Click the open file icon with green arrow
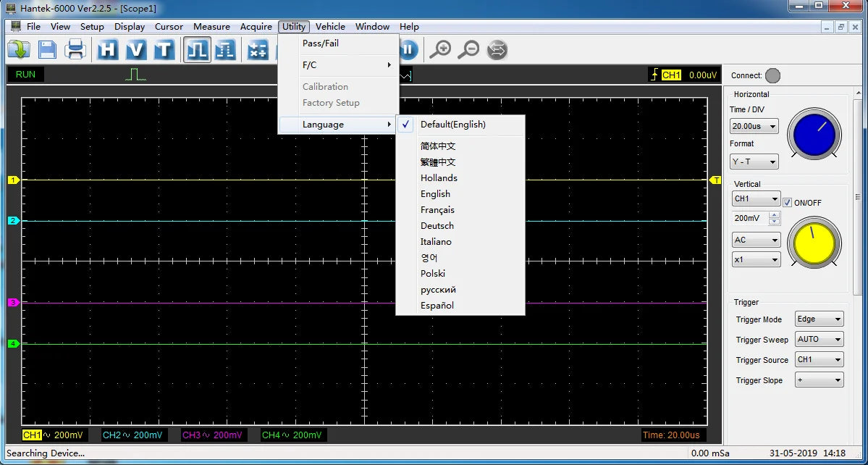 [x=18, y=50]
